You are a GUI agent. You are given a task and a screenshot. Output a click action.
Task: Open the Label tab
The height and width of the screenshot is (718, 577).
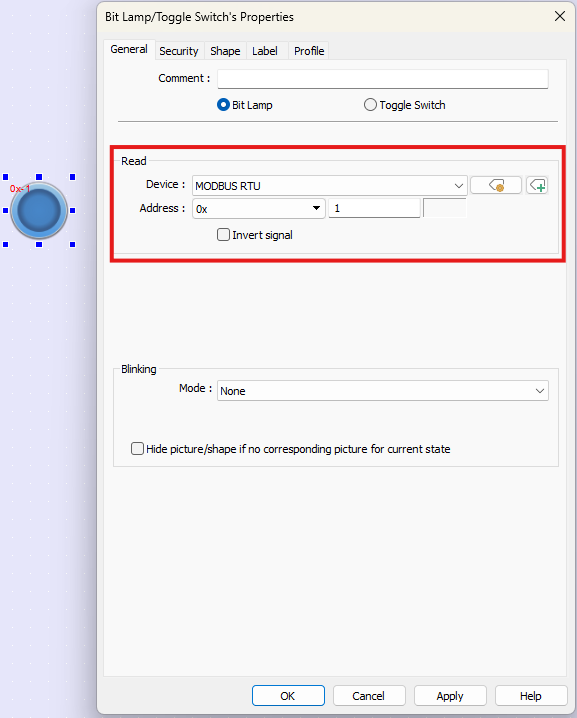pyautogui.click(x=265, y=51)
